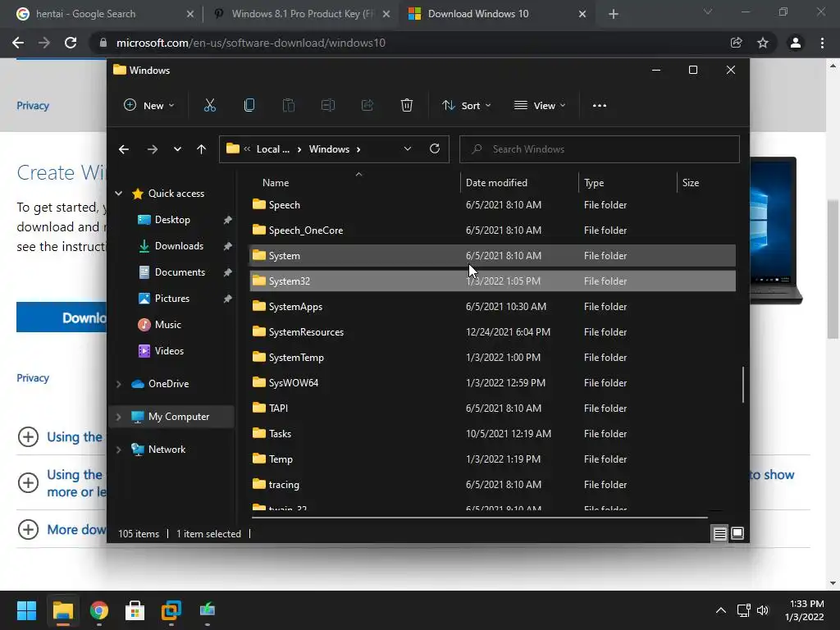Image resolution: width=840 pixels, height=630 pixels.
Task: Open recent locations dropdown arrow
Action: pos(177,149)
